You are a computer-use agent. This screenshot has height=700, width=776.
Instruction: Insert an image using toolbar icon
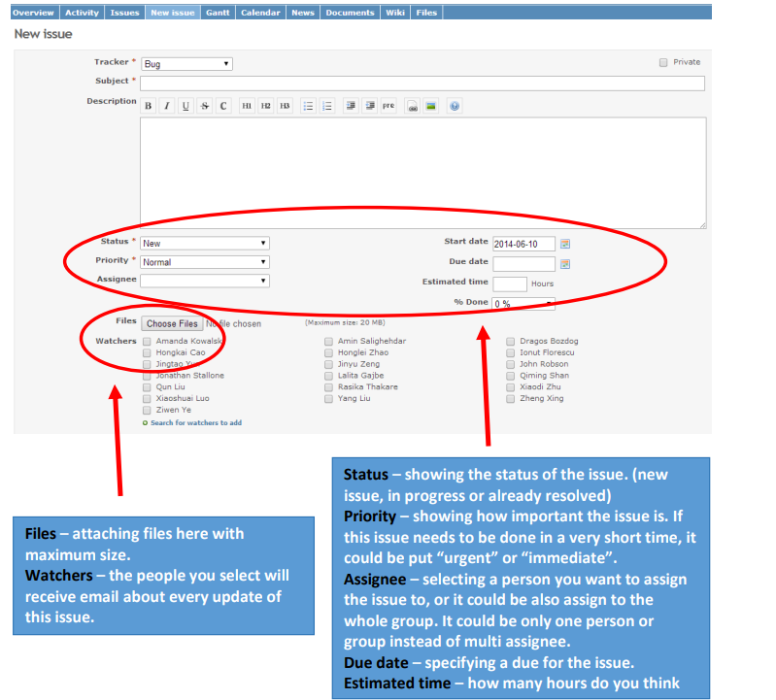430,106
